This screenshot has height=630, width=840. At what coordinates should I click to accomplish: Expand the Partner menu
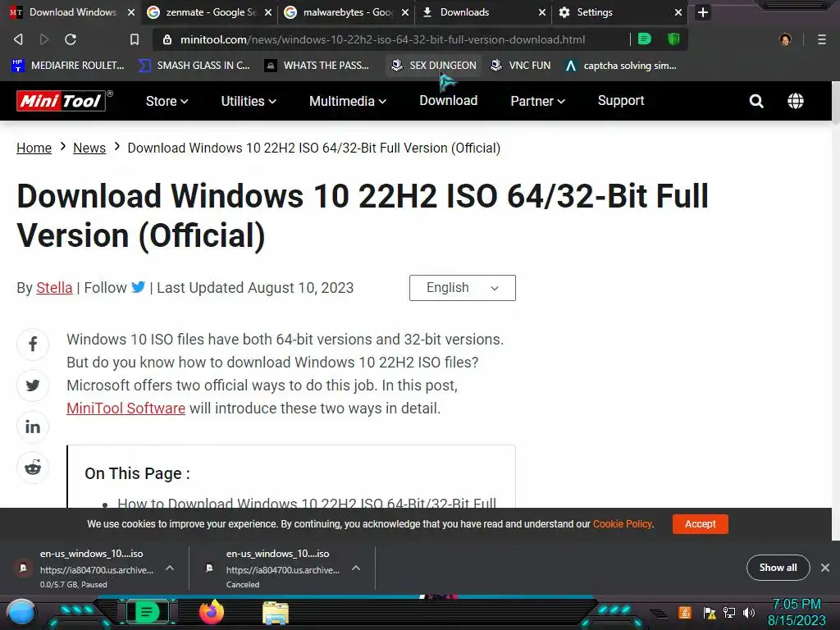[537, 101]
